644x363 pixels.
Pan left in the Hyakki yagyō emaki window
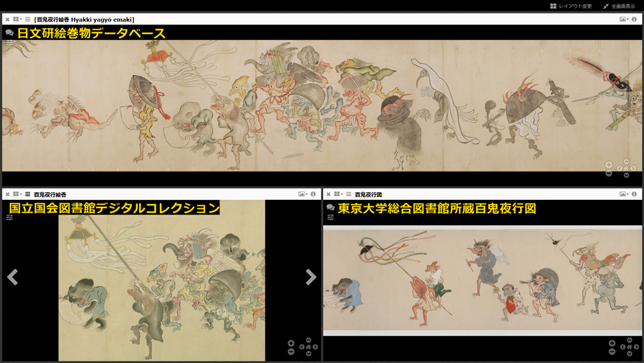620,168
